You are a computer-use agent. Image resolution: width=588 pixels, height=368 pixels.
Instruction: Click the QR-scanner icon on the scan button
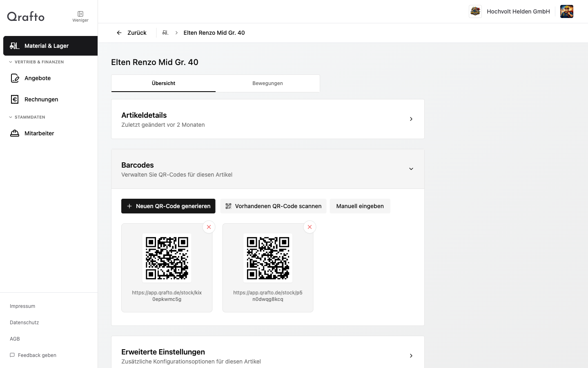point(228,206)
